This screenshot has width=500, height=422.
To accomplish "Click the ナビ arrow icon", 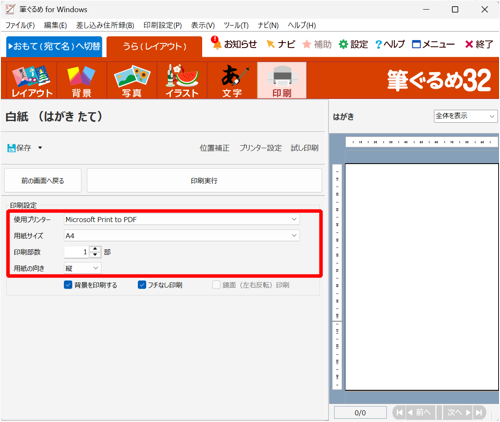I will point(270,44).
